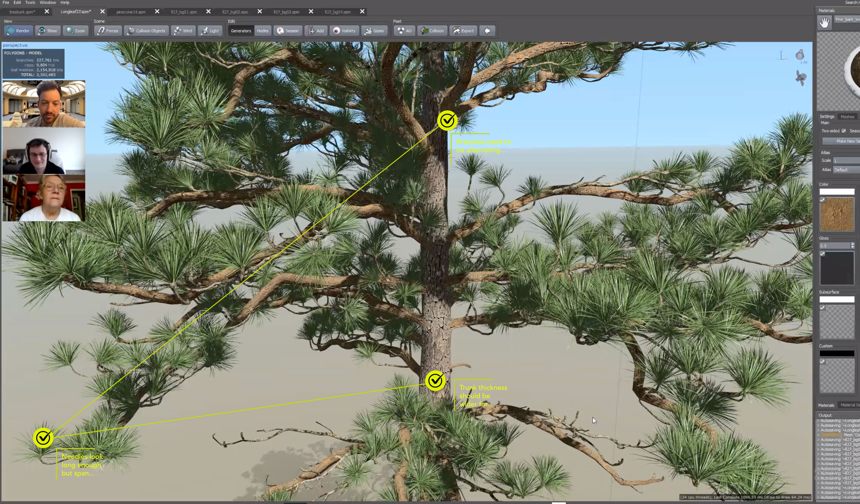Image resolution: width=860 pixels, height=504 pixels.
Task: Open the Atlas Default dropdown
Action: pyautogui.click(x=846, y=170)
